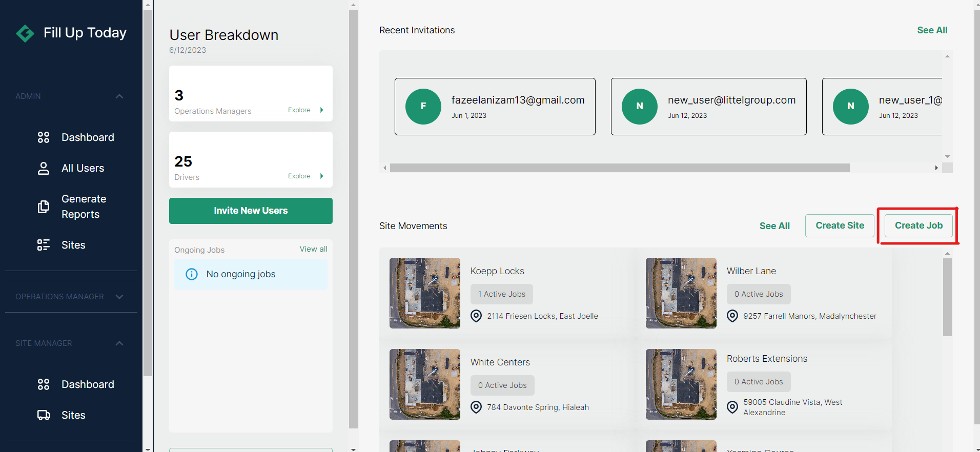Click the Fill Up Today logo icon
This screenshot has height=452, width=980.
(25, 33)
